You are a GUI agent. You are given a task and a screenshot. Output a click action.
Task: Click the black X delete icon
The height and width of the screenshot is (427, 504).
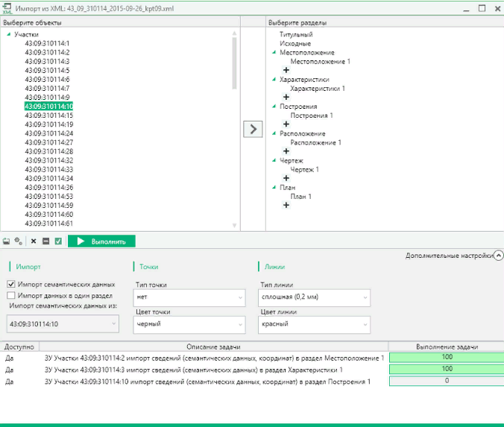(x=33, y=241)
